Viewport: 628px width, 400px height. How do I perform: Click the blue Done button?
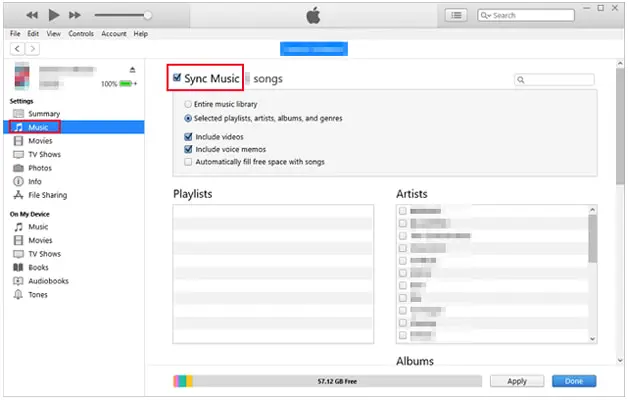(x=574, y=381)
